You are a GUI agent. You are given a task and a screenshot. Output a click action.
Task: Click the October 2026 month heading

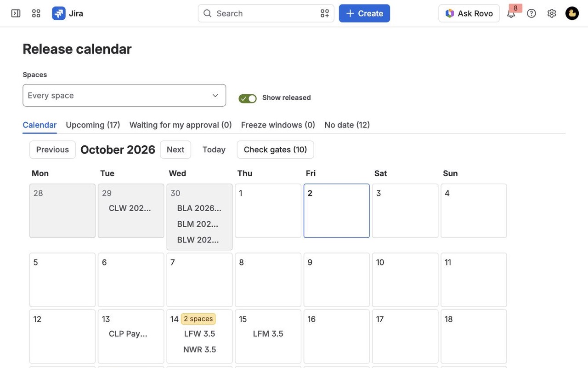pos(118,149)
